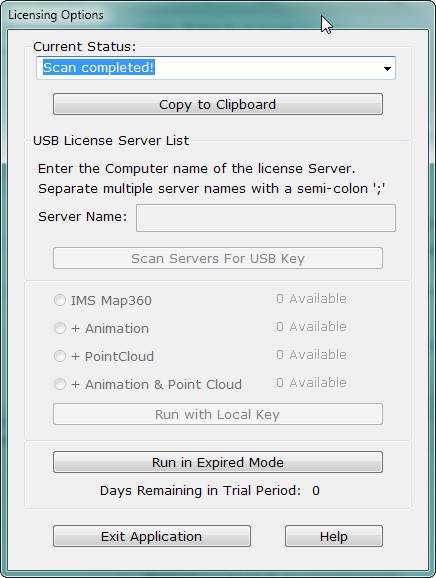Select the + Animation radio option
The image size is (436, 578).
60,328
